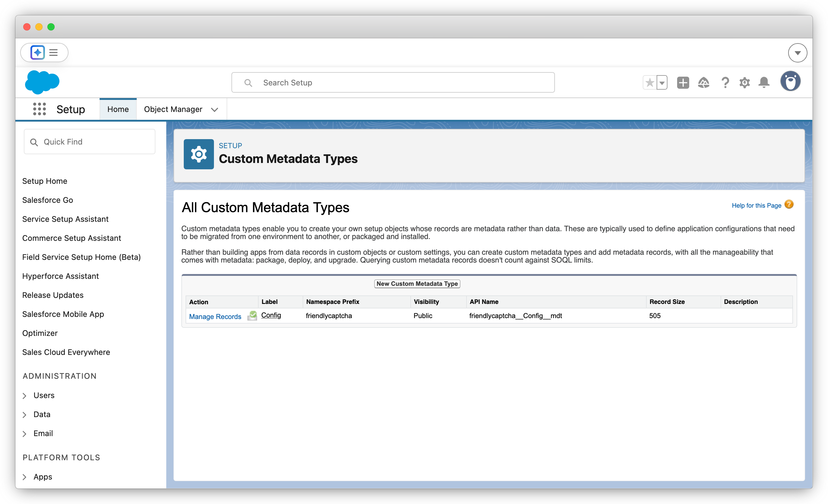Click the package icon next to Manage Records

(252, 316)
